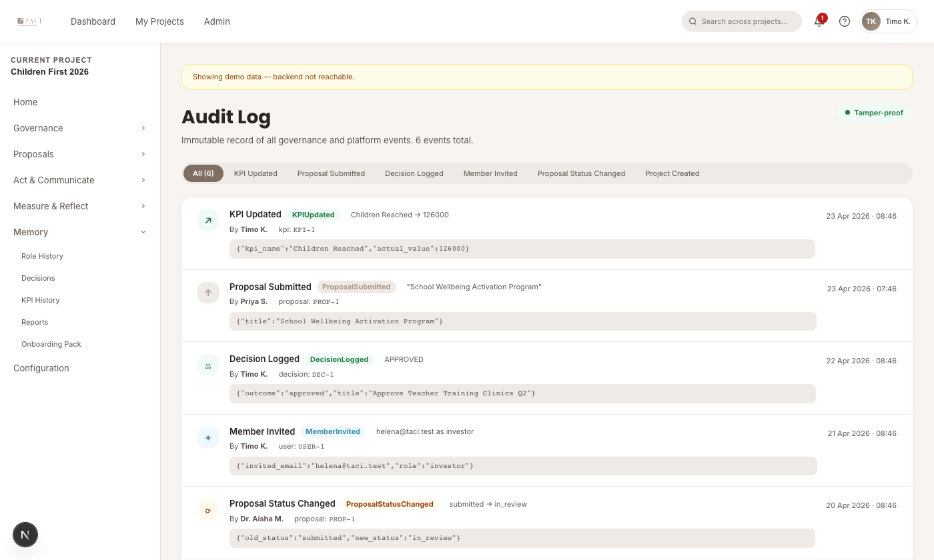Image resolution: width=934 pixels, height=560 pixels.
Task: Select the All (6) filter tab
Action: 203,173
